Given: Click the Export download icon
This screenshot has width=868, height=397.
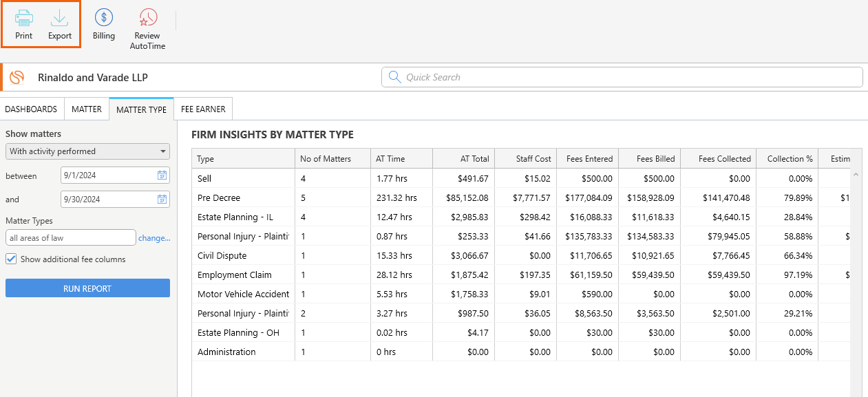Looking at the screenshot, I should click(x=60, y=18).
